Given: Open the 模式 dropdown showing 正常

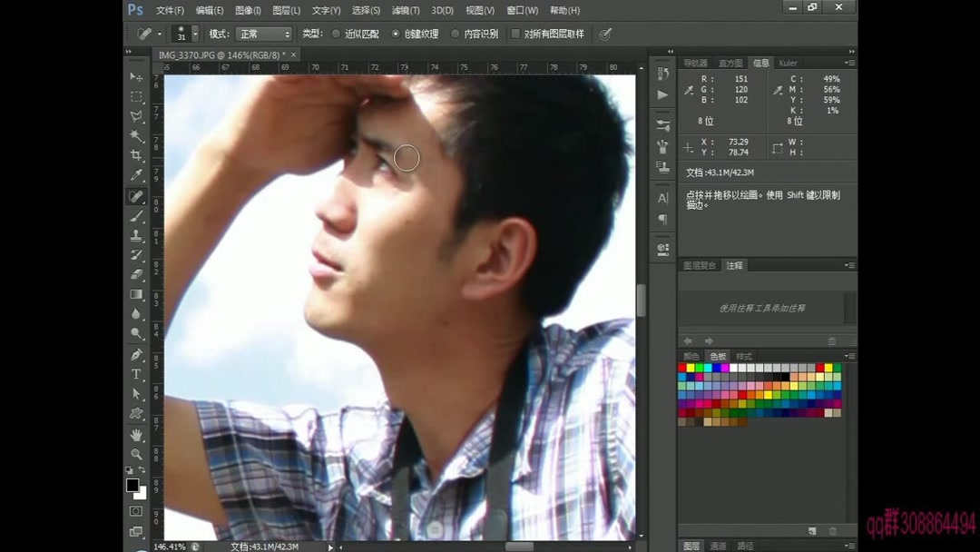Looking at the screenshot, I should pyautogui.click(x=262, y=34).
